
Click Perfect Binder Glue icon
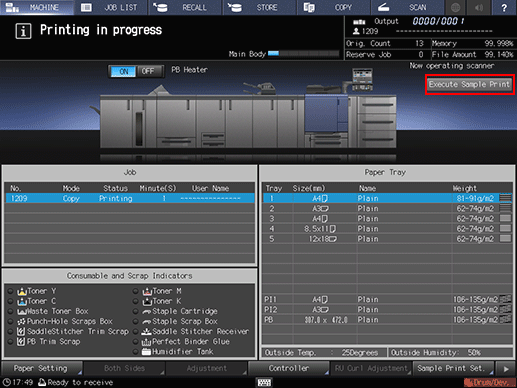pyautogui.click(x=147, y=342)
